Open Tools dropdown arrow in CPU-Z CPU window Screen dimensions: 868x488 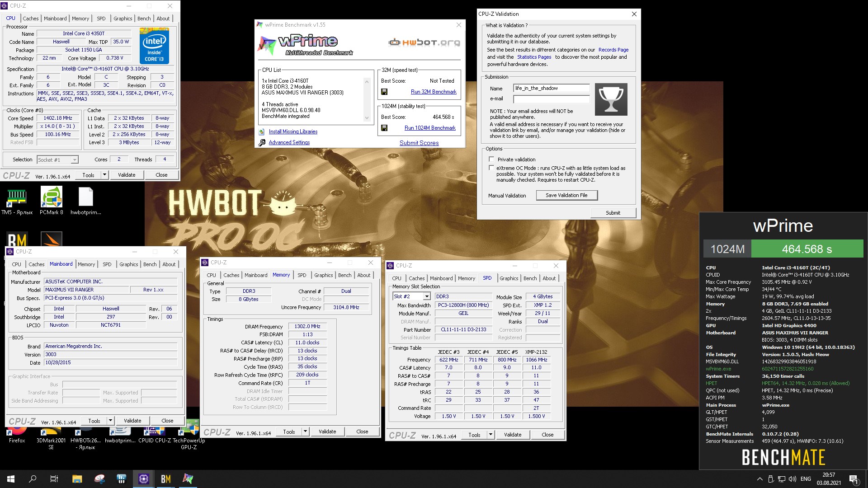click(104, 175)
